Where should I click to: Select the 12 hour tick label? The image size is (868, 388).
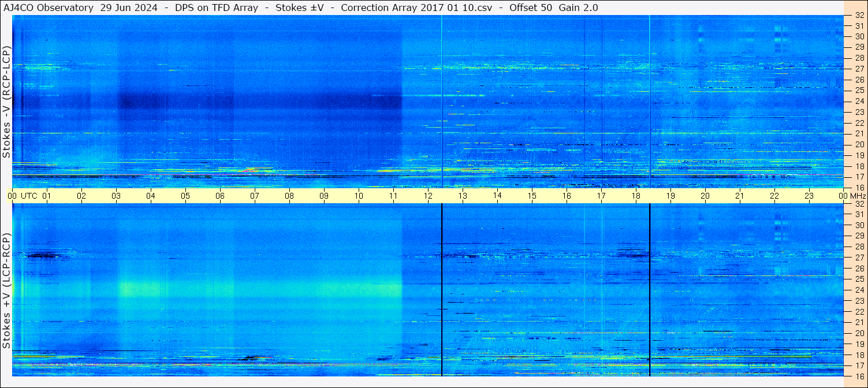(x=428, y=196)
